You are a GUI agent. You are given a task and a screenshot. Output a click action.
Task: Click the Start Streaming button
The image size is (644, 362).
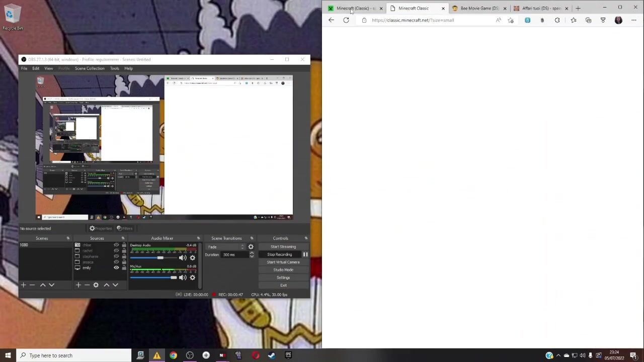(283, 247)
